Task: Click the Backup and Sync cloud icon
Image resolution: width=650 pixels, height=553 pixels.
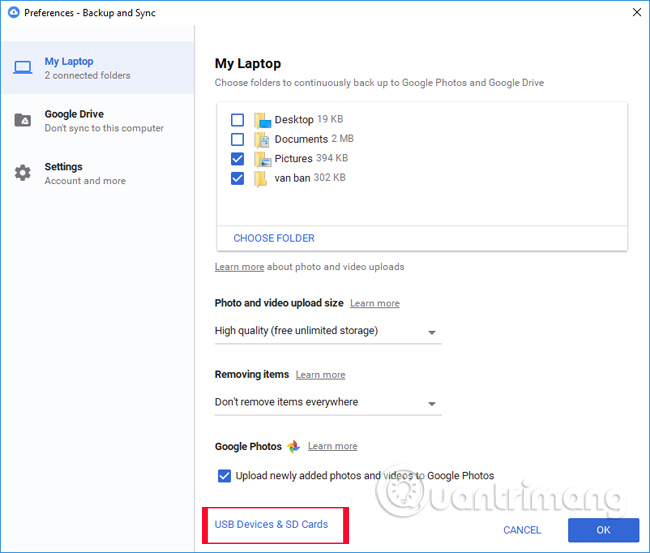Action: coord(14,12)
